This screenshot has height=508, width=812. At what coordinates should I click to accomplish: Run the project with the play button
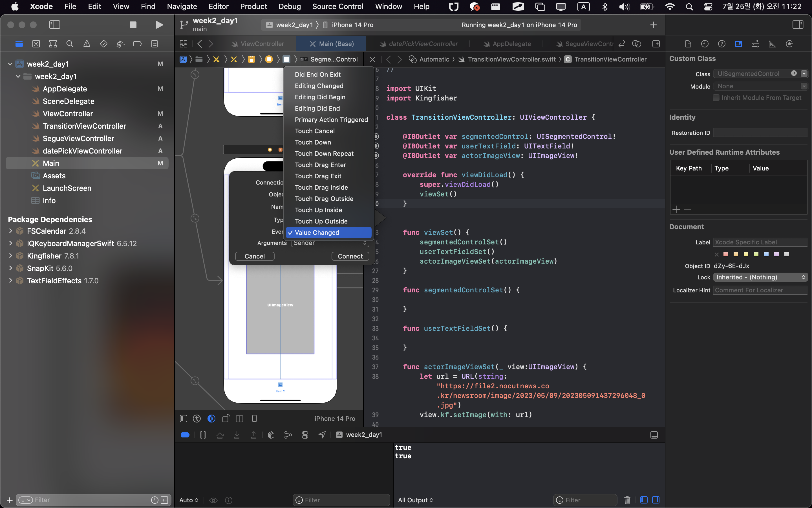click(x=159, y=25)
